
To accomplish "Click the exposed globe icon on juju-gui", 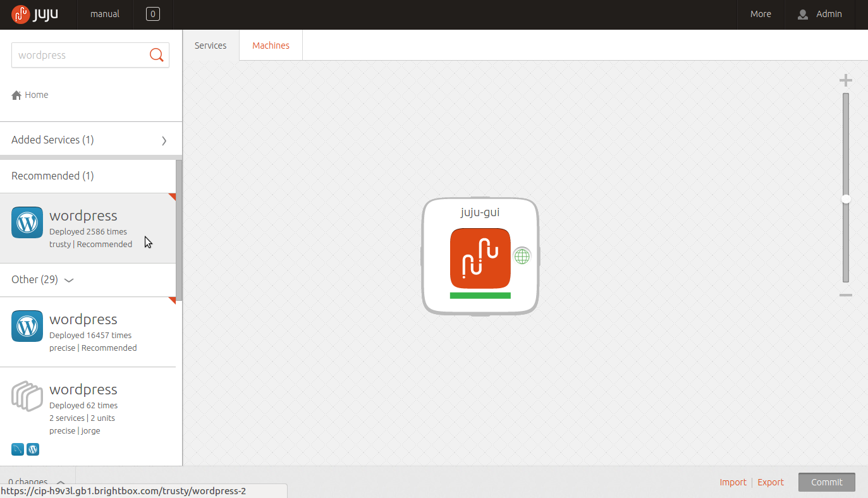I will [x=522, y=256].
